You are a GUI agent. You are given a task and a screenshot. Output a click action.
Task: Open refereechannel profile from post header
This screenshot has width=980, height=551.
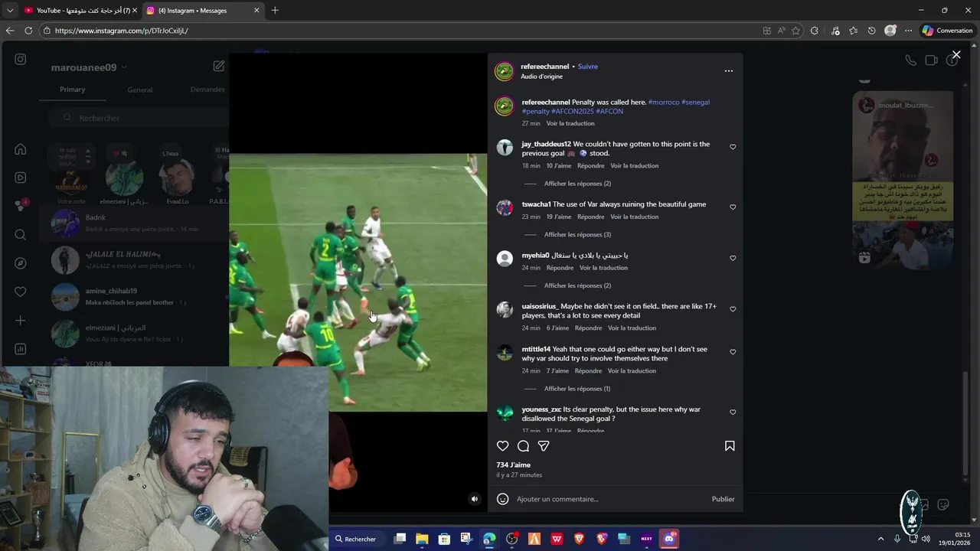[544, 67]
